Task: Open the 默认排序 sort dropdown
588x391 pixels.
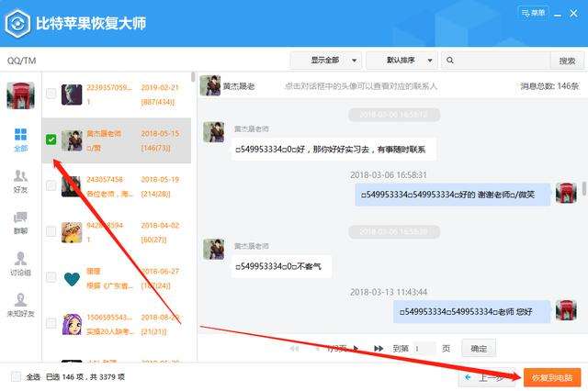Action: point(401,61)
